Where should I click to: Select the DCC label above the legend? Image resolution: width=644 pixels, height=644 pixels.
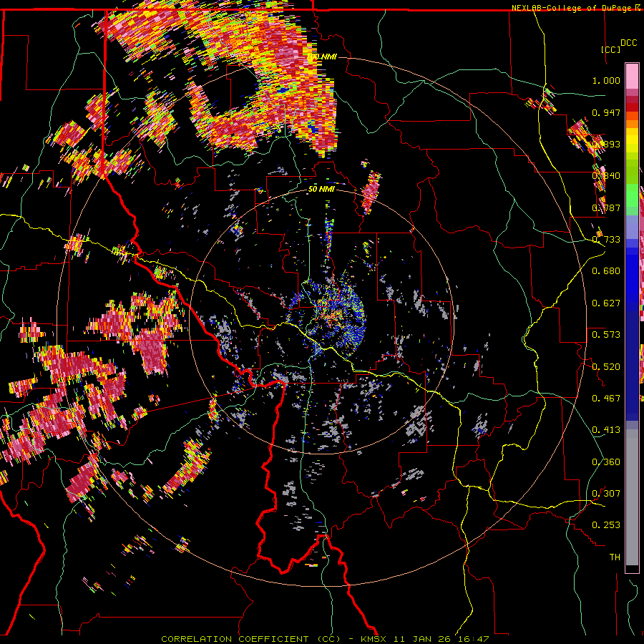coord(628,43)
